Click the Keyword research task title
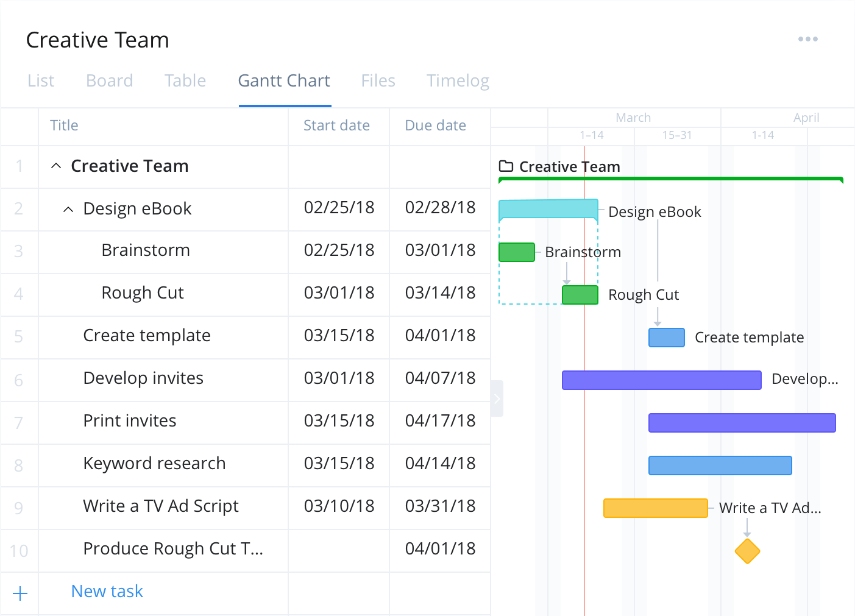Image resolution: width=855 pixels, height=616 pixels. [x=155, y=464]
